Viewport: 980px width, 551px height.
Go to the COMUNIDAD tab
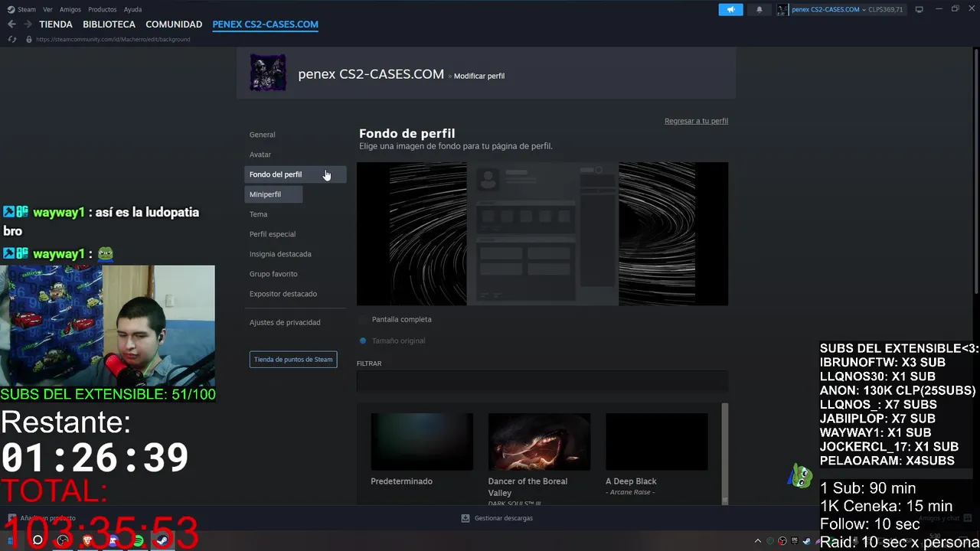click(174, 24)
